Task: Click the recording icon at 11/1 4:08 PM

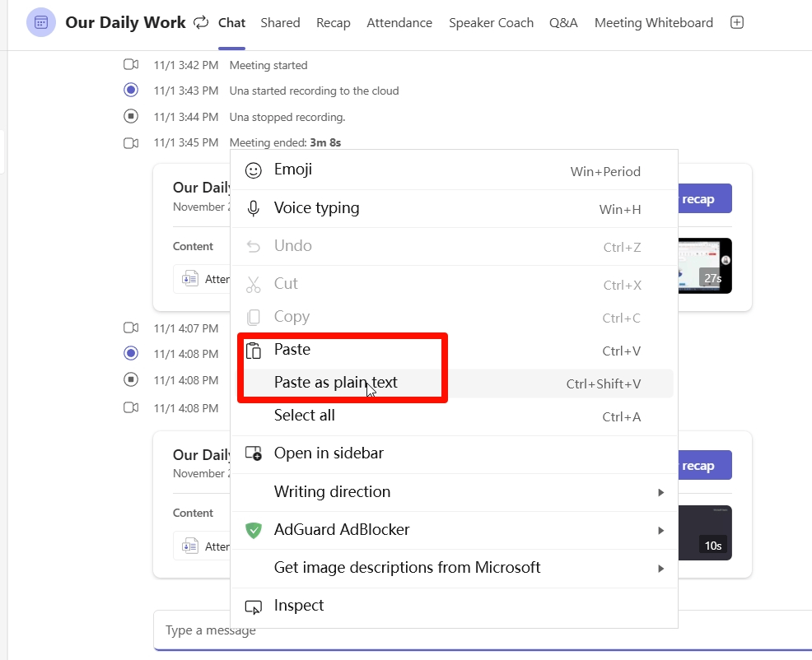Action: pos(131,353)
